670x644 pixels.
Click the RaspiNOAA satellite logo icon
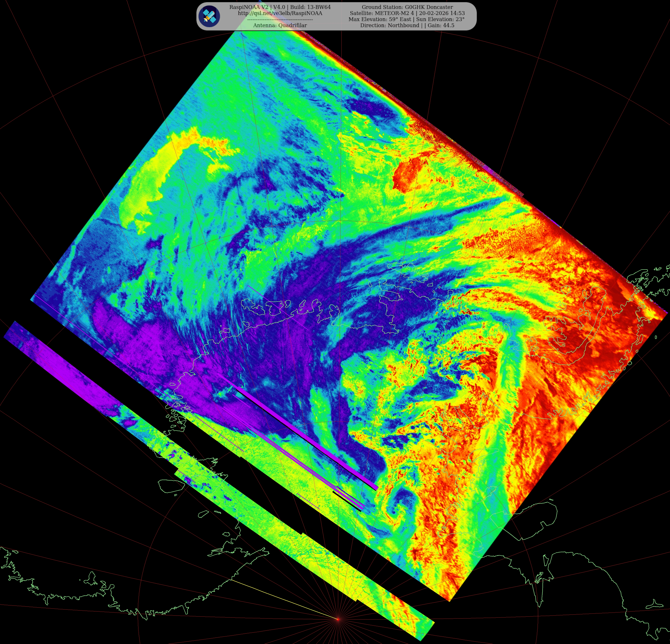point(209,16)
